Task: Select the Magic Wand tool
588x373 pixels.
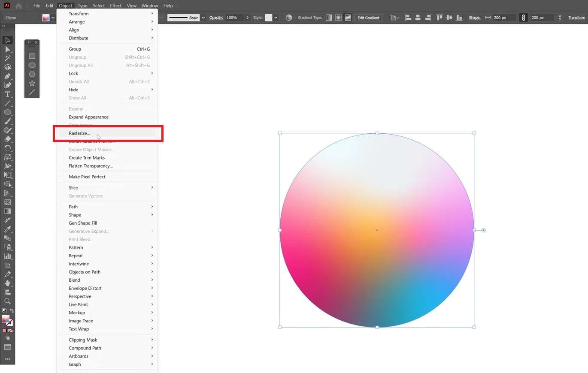Action: [7, 58]
